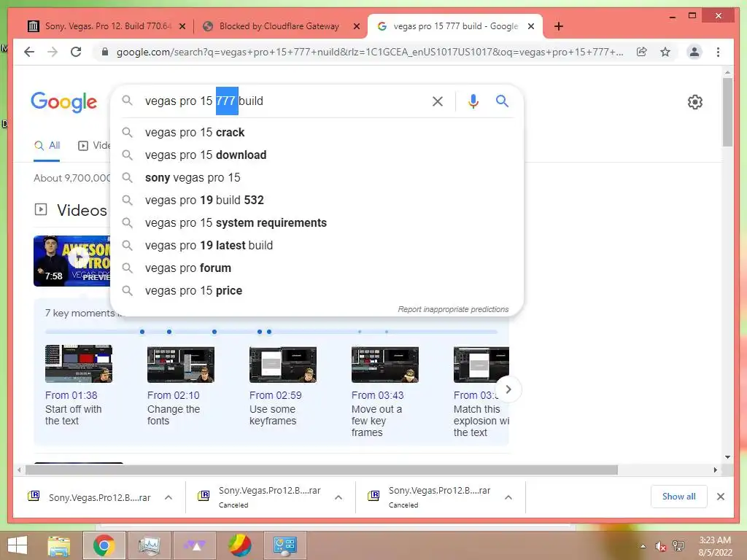Click Report inappropriate predictions link
Image resolution: width=747 pixels, height=560 pixels.
point(453,309)
